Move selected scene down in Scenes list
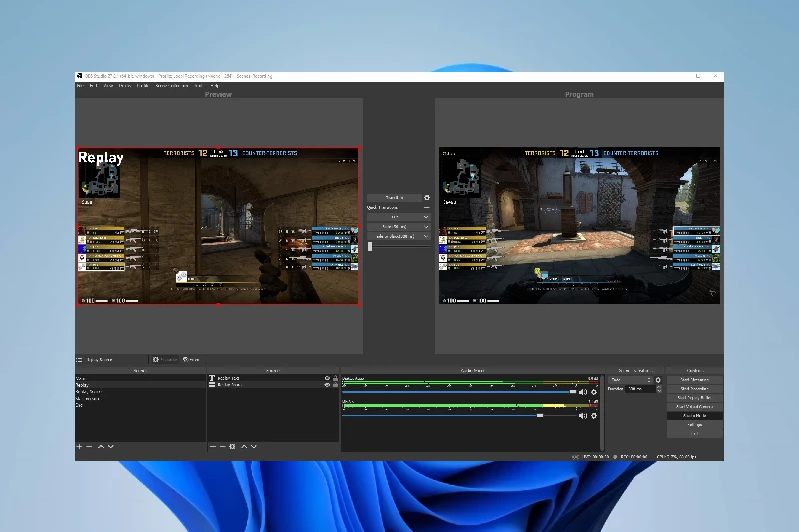 click(111, 446)
